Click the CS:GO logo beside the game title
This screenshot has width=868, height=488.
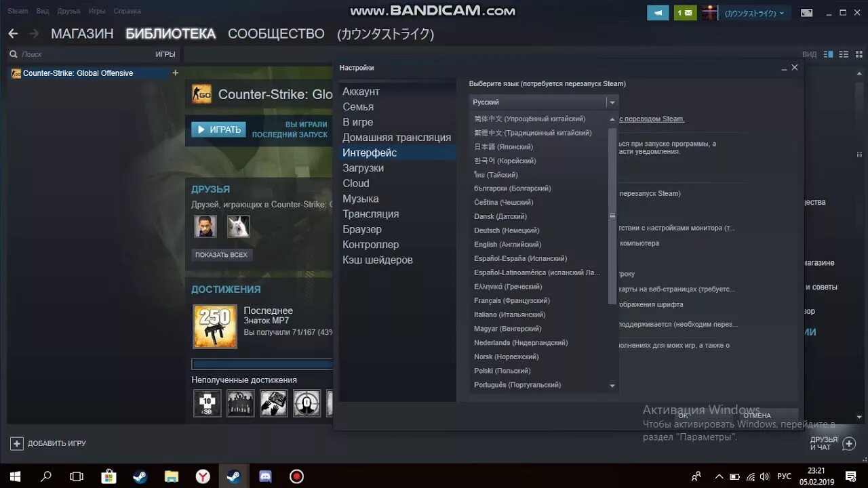pyautogui.click(x=201, y=94)
